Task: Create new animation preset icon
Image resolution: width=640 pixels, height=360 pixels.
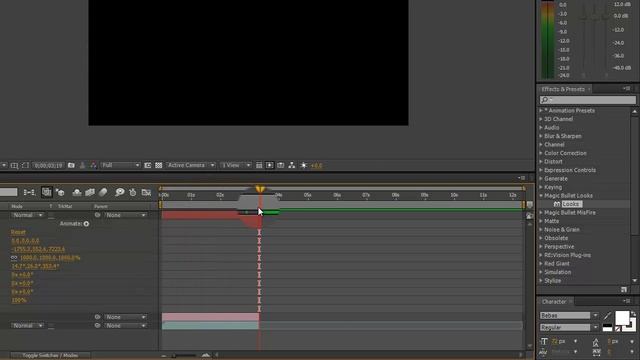Action: (624, 289)
